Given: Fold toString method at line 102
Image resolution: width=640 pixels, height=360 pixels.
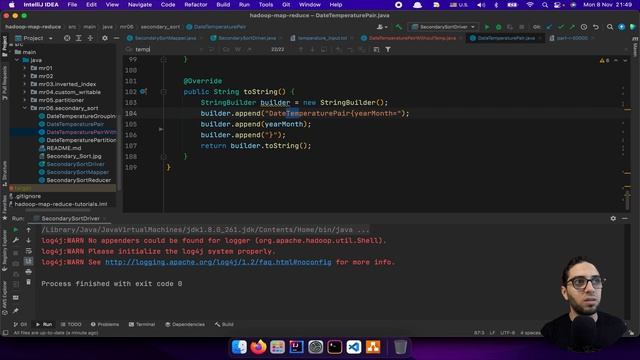Looking at the screenshot, I should [x=164, y=92].
